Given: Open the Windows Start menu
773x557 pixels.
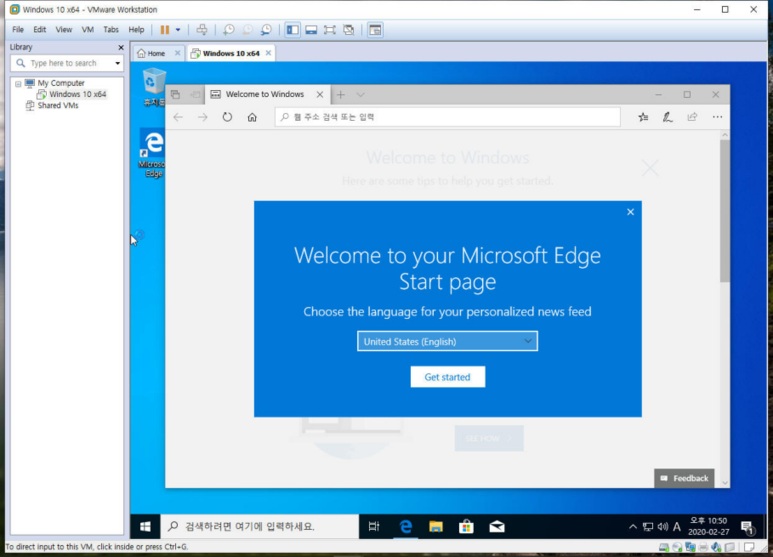Looking at the screenshot, I should click(x=145, y=526).
